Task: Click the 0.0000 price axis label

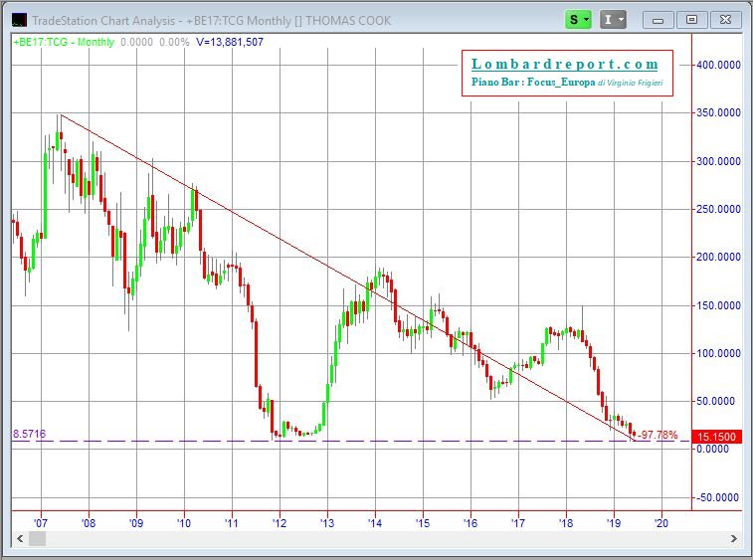Action: tap(712, 449)
